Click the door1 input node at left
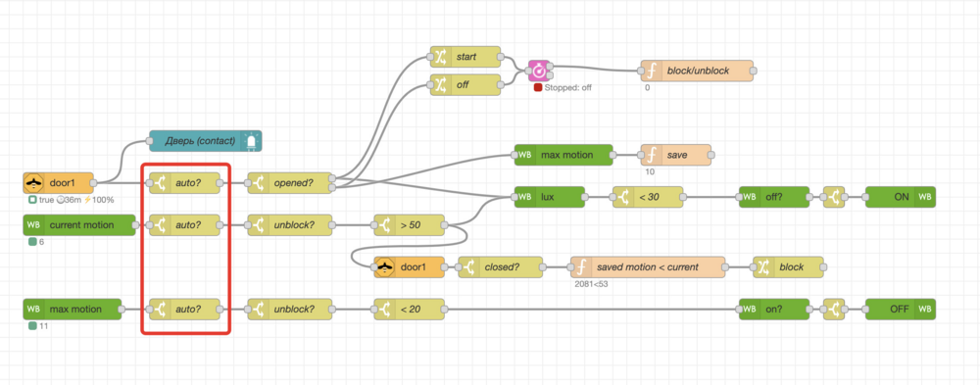The height and width of the screenshot is (385, 980). [x=58, y=183]
